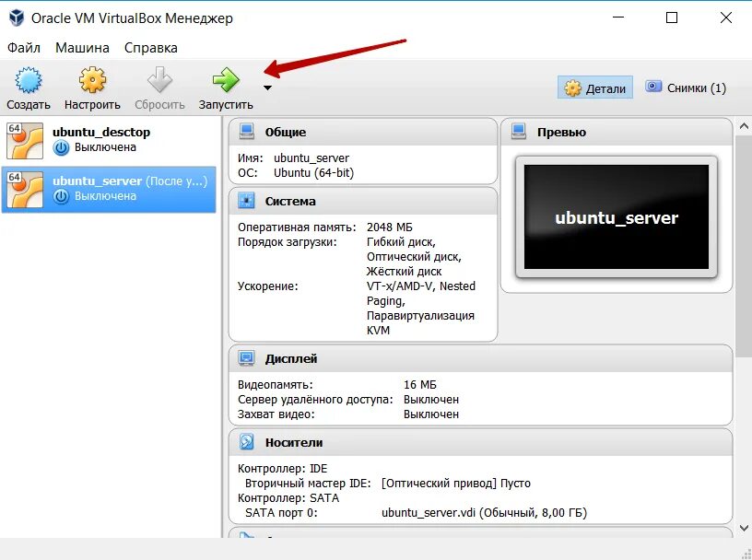Viewport: 752px width, 560px height.
Task: Open Снимки (1) snapshots view
Action: [x=686, y=87]
